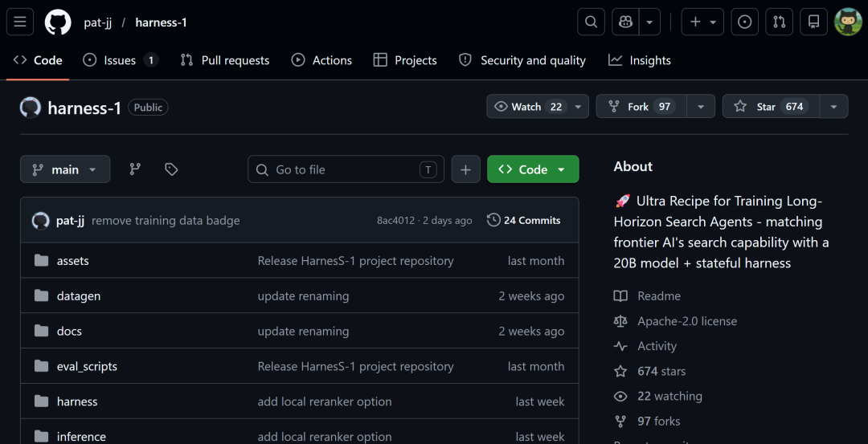Open the docs folder

69,332
